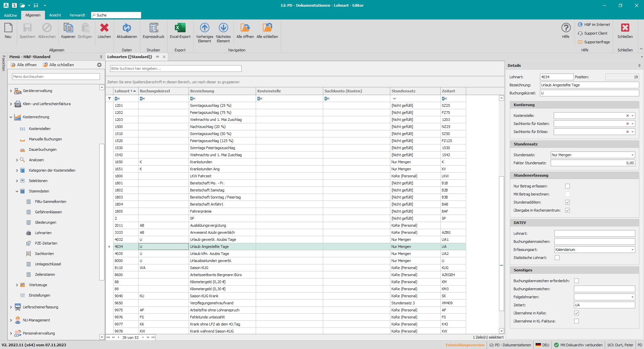Screen dimensions: 644x349
Task: Click the Excel-Export icon
Action: [x=180, y=28]
